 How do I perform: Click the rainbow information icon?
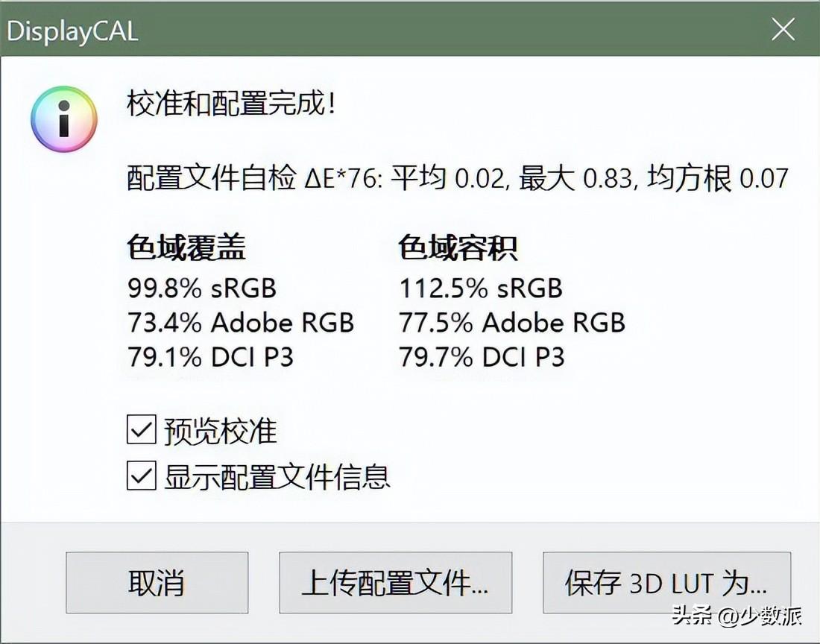(64, 119)
